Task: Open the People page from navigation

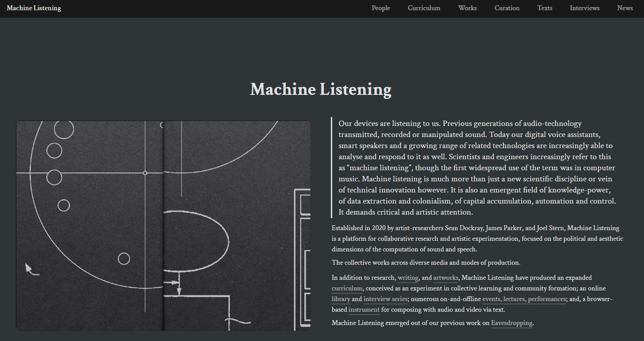Action: [x=380, y=8]
